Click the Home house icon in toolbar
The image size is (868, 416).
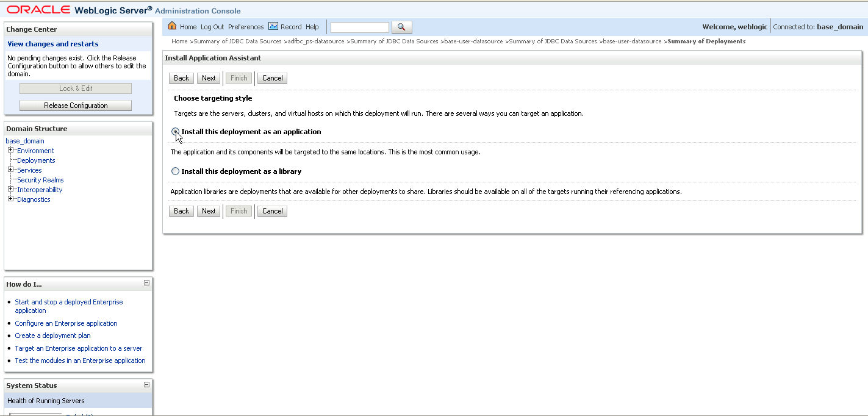pyautogui.click(x=172, y=26)
